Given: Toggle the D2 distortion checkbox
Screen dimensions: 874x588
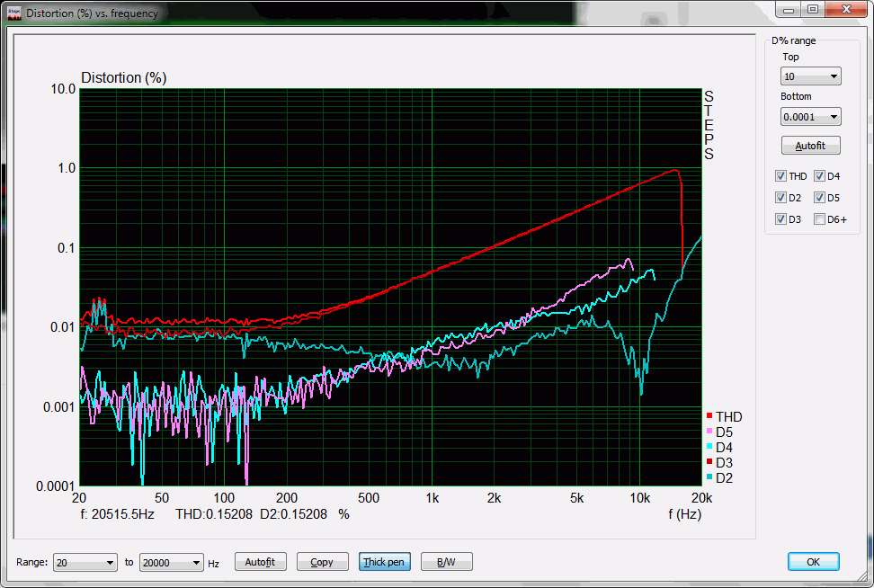Looking at the screenshot, I should (780, 198).
